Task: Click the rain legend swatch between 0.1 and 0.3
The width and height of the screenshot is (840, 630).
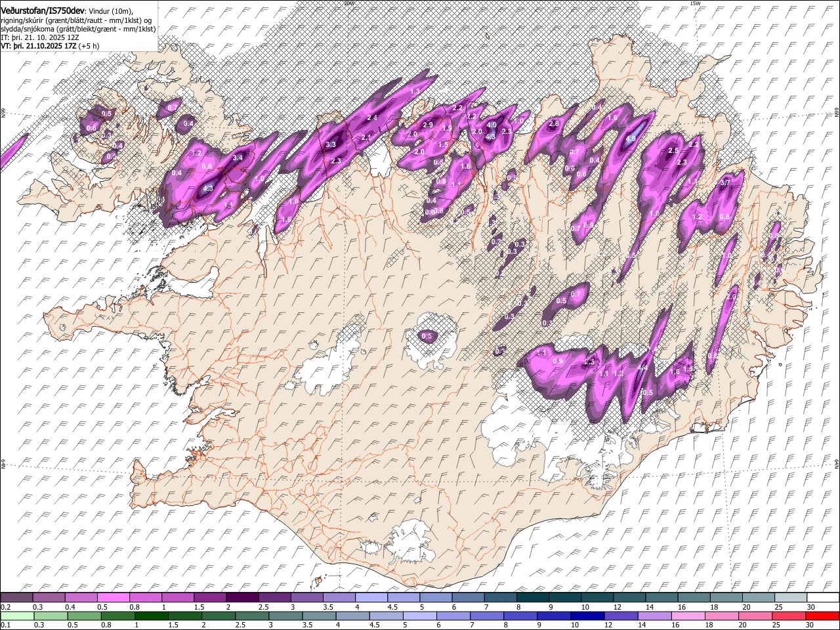Action: [17, 616]
